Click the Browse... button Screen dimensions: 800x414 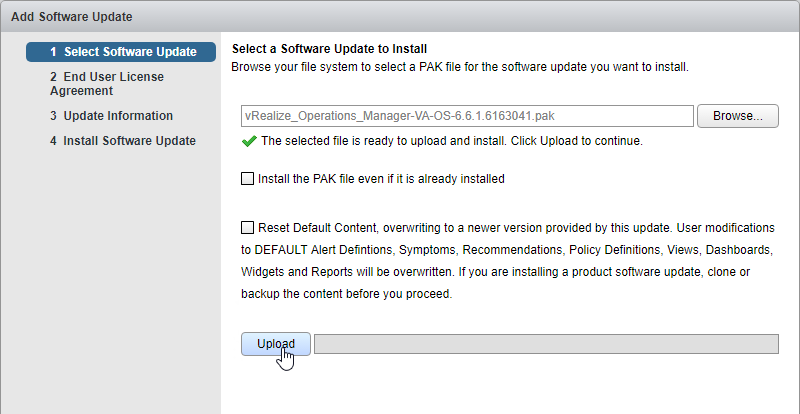click(x=737, y=116)
